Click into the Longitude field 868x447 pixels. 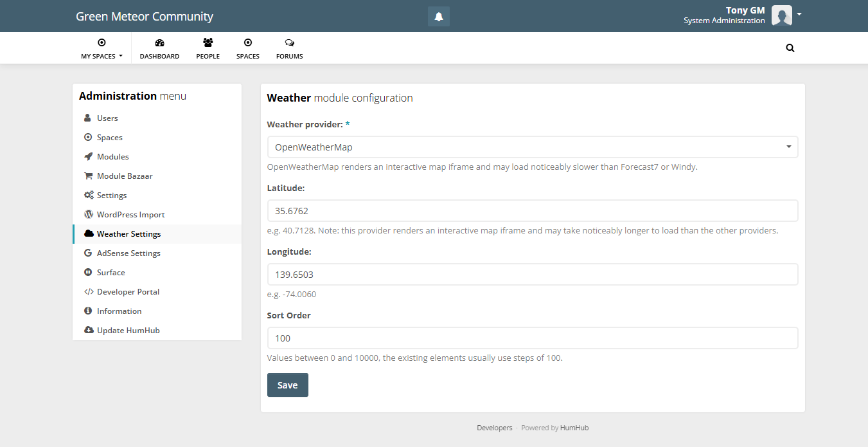(x=533, y=275)
